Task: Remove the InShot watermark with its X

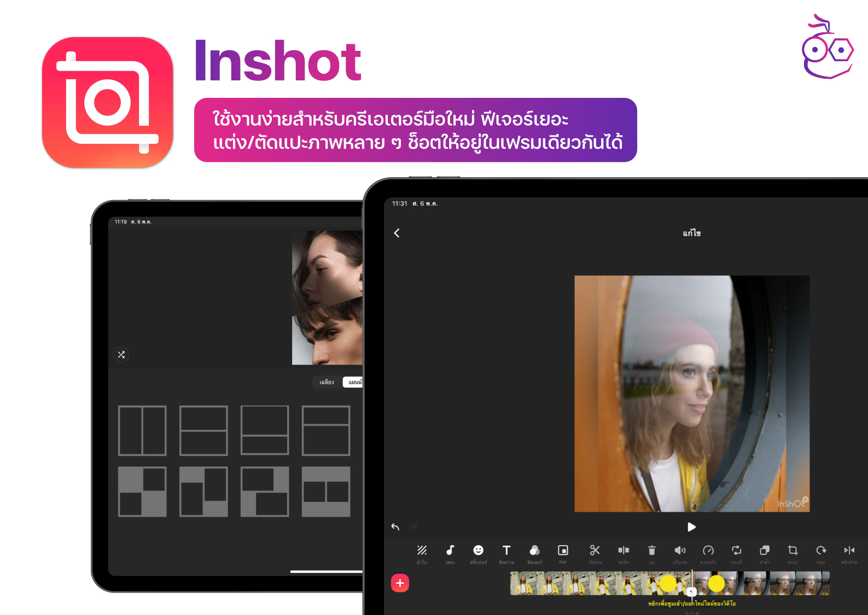Action: pyautogui.click(x=805, y=500)
